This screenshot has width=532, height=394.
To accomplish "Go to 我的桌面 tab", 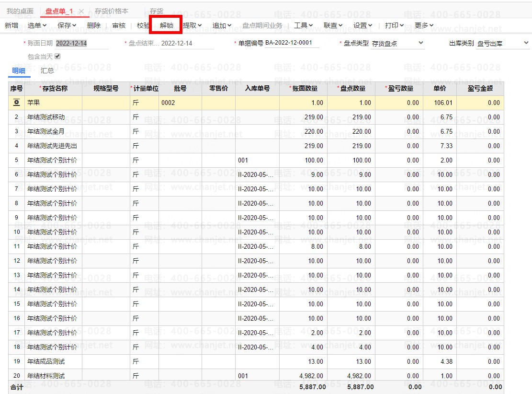I will 20,11.
